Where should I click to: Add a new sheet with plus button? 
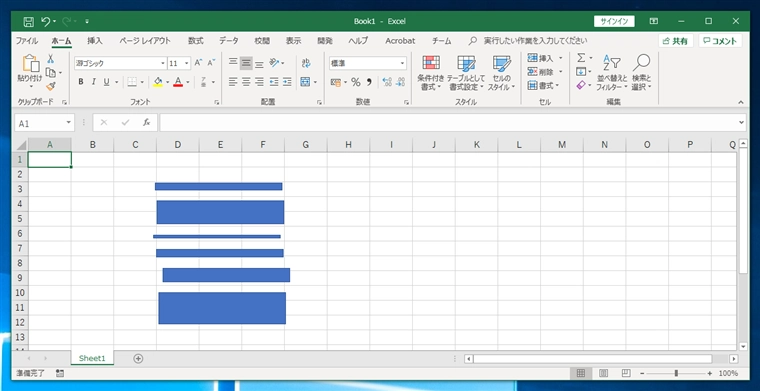pyautogui.click(x=139, y=359)
